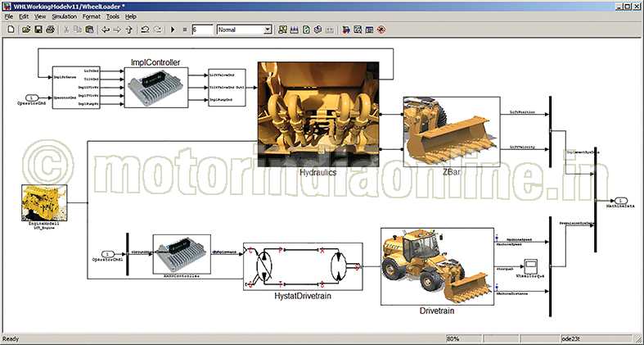Copy selected blocks
The image size is (644, 345).
pos(78,30)
